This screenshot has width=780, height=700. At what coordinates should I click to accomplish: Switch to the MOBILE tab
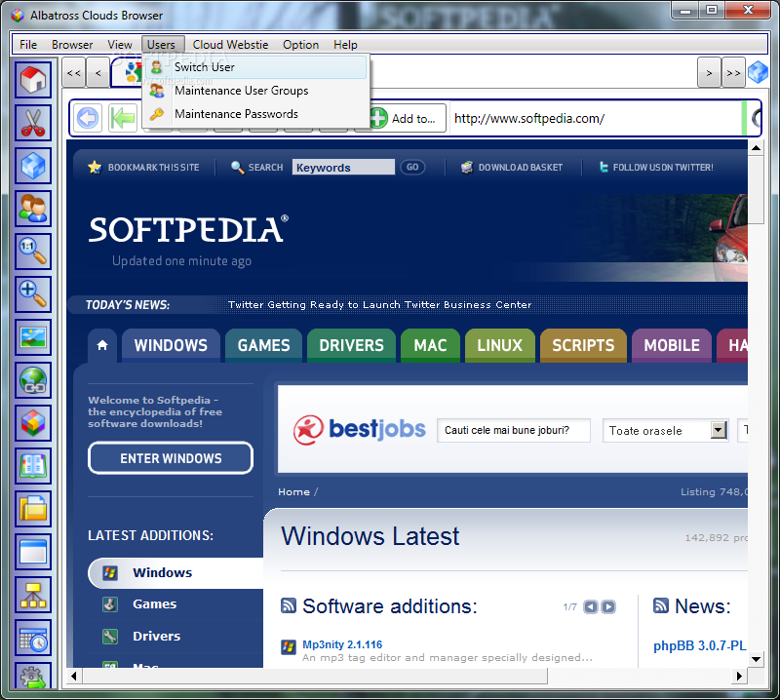[672, 345]
